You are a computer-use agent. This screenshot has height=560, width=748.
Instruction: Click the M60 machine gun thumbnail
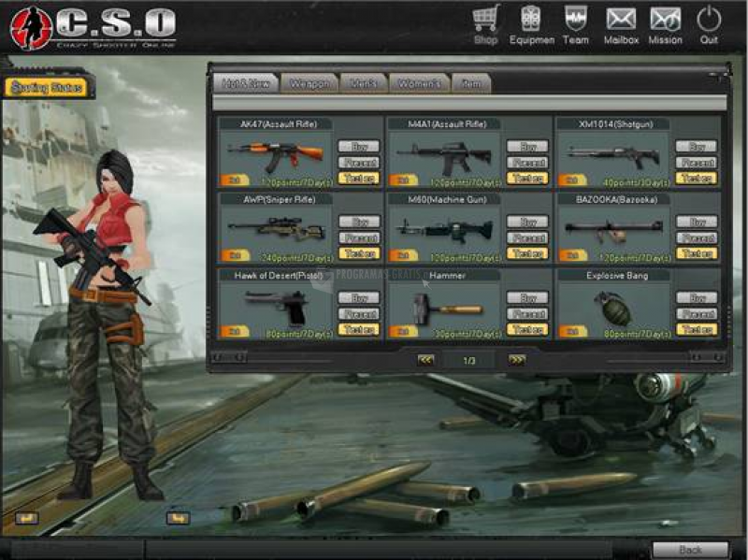(445, 231)
